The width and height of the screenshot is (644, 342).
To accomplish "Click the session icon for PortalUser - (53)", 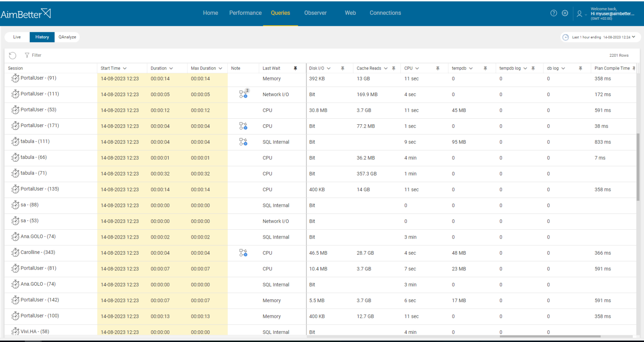I will point(15,110).
